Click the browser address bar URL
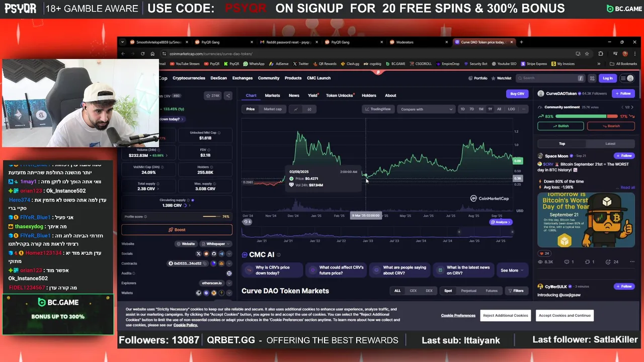Screen dimensions: 644x362 pyautogui.click(x=211, y=54)
